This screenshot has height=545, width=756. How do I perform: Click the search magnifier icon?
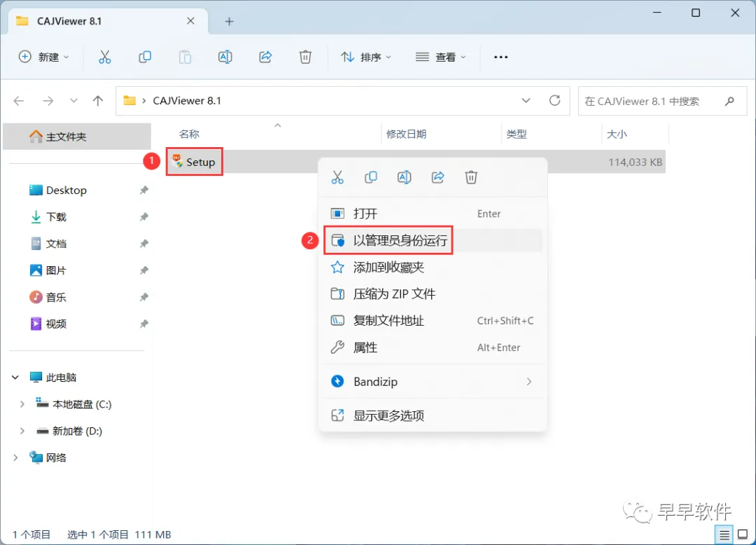pyautogui.click(x=729, y=101)
